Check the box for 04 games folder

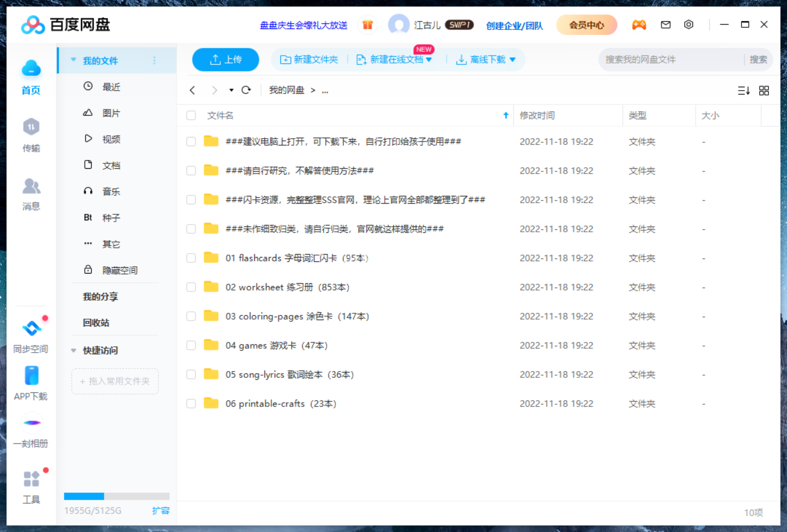(x=191, y=345)
